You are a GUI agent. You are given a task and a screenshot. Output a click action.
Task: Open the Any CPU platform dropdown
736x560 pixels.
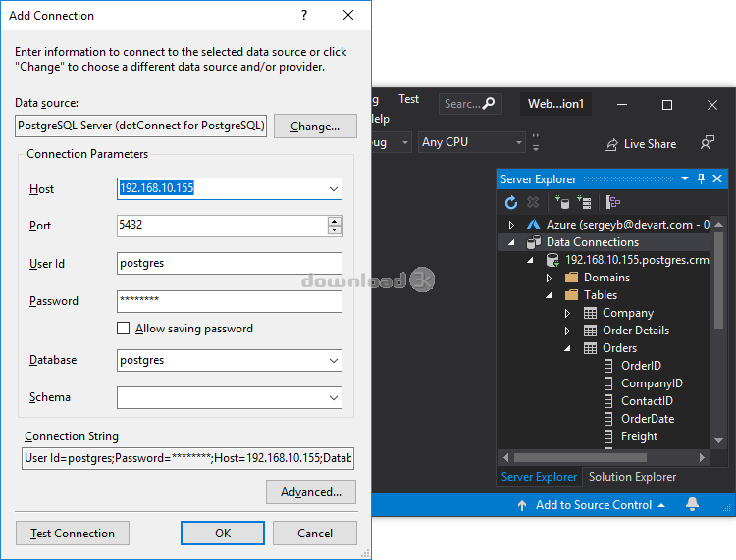519,142
